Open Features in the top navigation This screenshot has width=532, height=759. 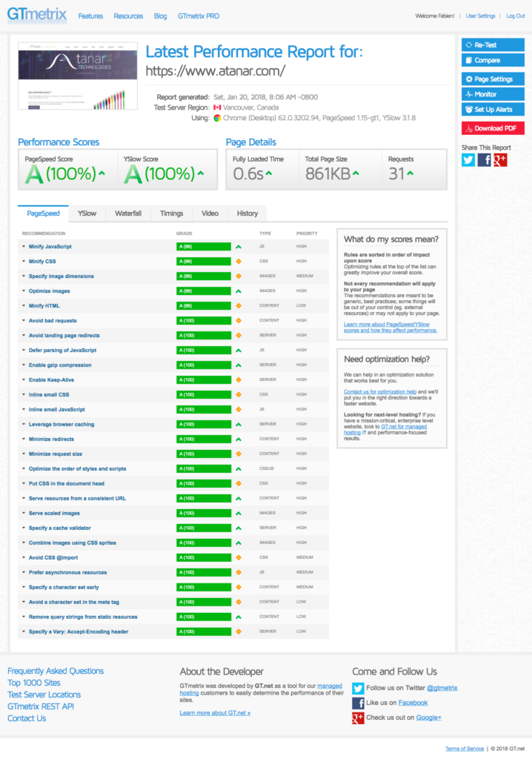[x=90, y=16]
